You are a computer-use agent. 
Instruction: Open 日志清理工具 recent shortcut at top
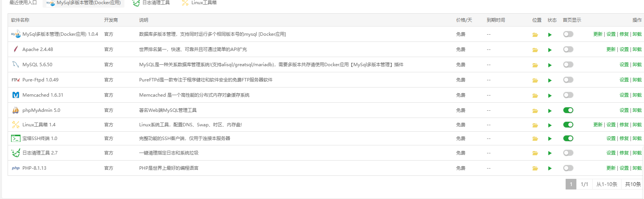click(151, 3)
